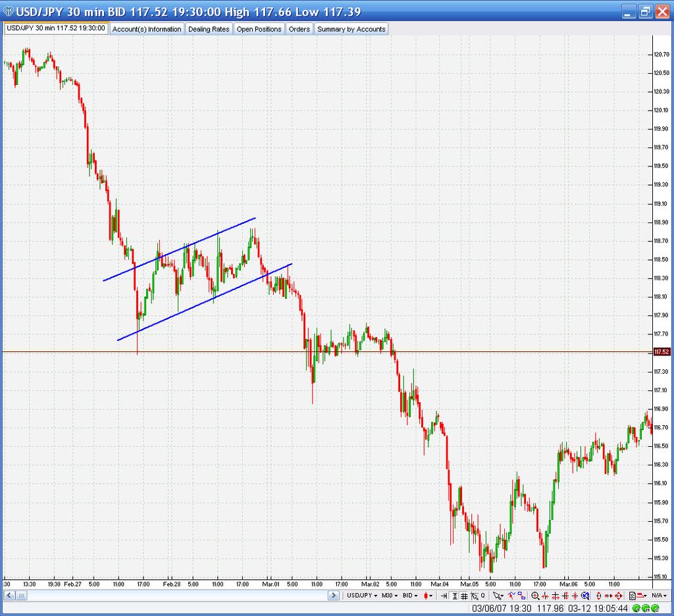The width and height of the screenshot is (674, 616).
Task: Open the Summary by Accounts tab
Action: point(351,29)
